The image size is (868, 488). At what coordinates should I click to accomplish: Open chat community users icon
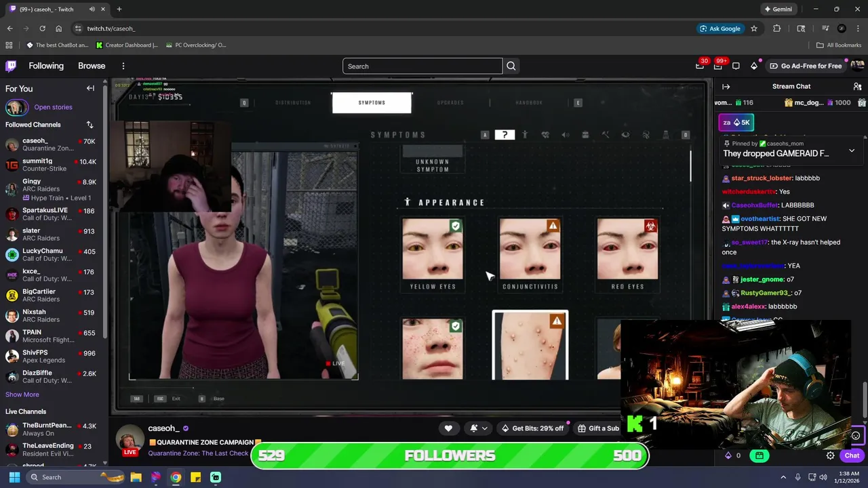857,87
